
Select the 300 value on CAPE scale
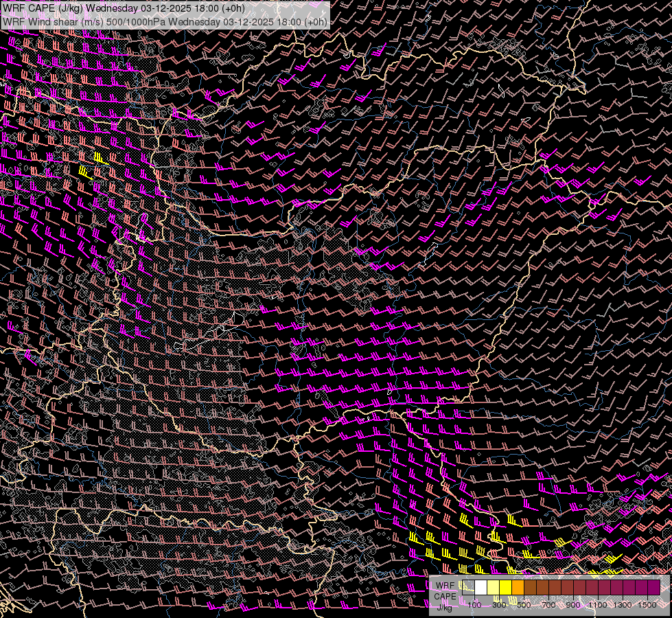pyautogui.click(x=499, y=604)
